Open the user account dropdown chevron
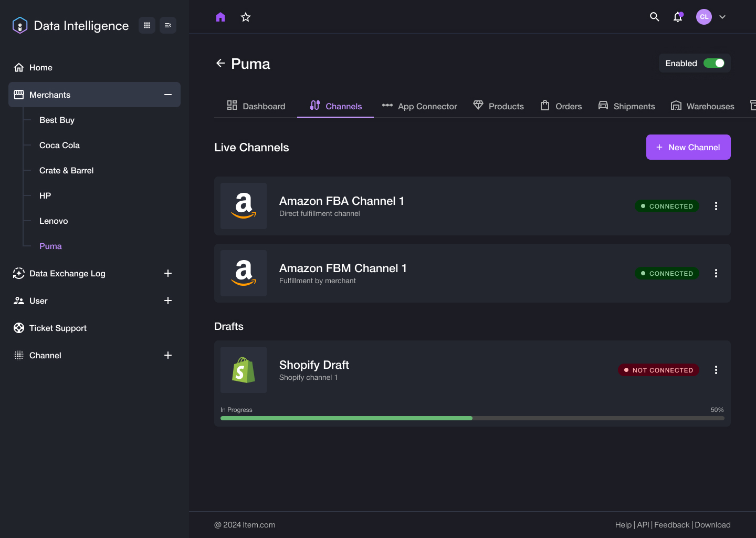 point(722,17)
